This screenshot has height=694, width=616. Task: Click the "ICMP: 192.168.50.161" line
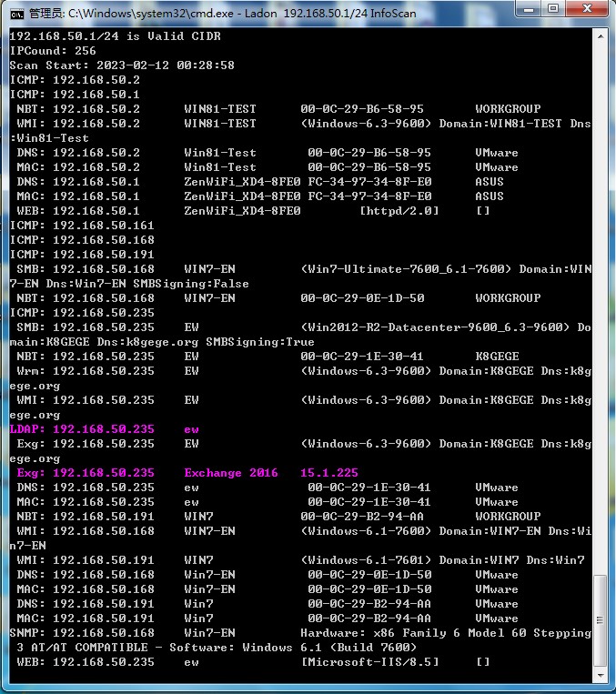[x=82, y=226]
